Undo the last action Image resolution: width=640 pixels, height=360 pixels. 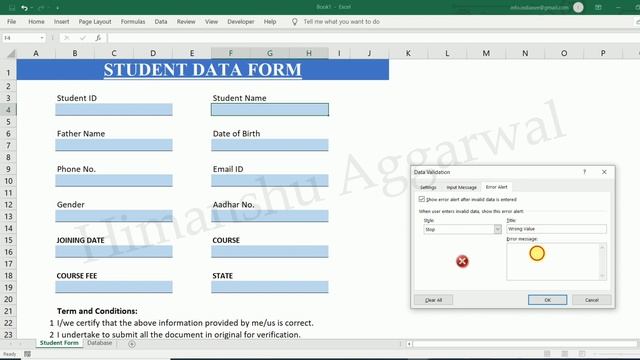tap(24, 7)
